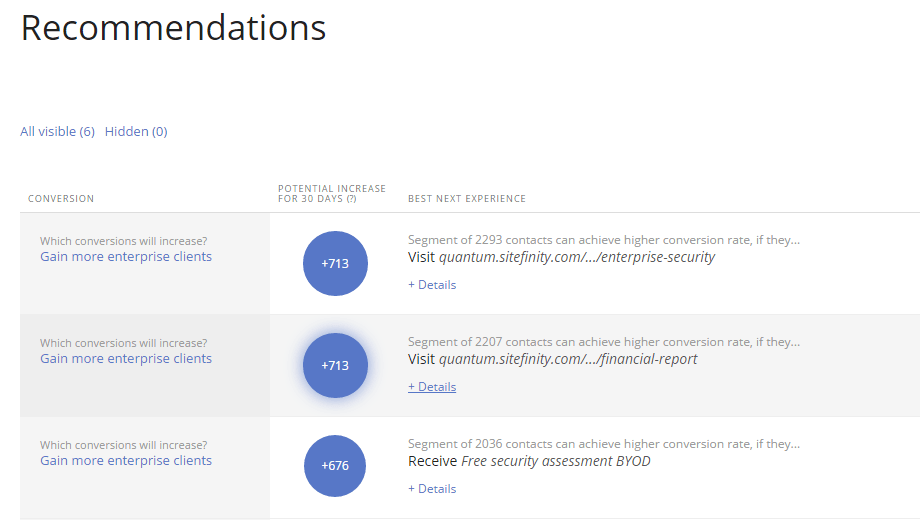
Task: Open Gain more enterprise clients in financial-report row
Action: (x=126, y=359)
